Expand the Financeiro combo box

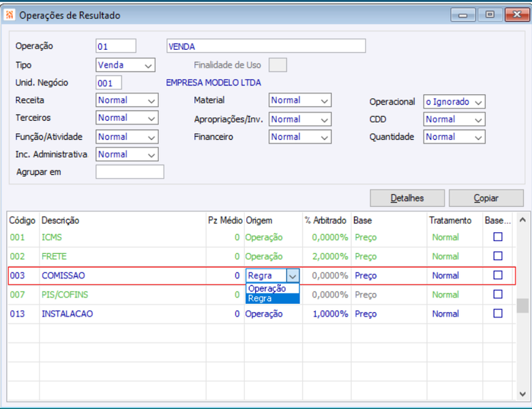click(x=300, y=137)
